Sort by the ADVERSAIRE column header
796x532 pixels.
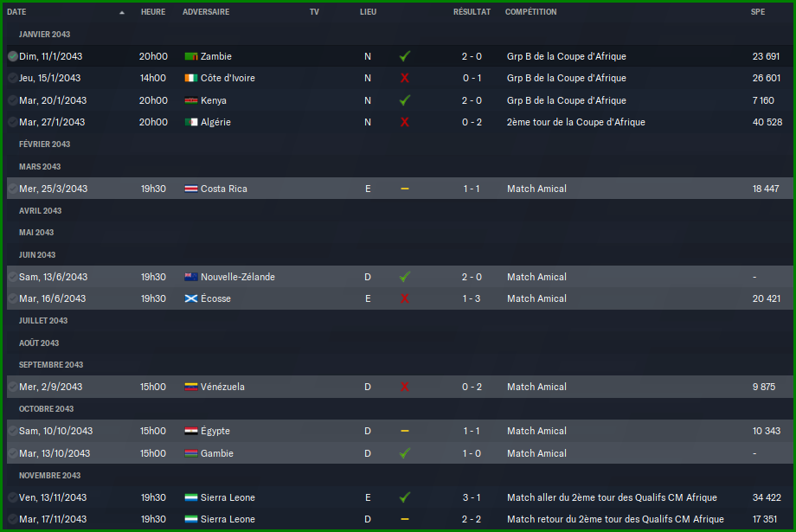(x=206, y=11)
